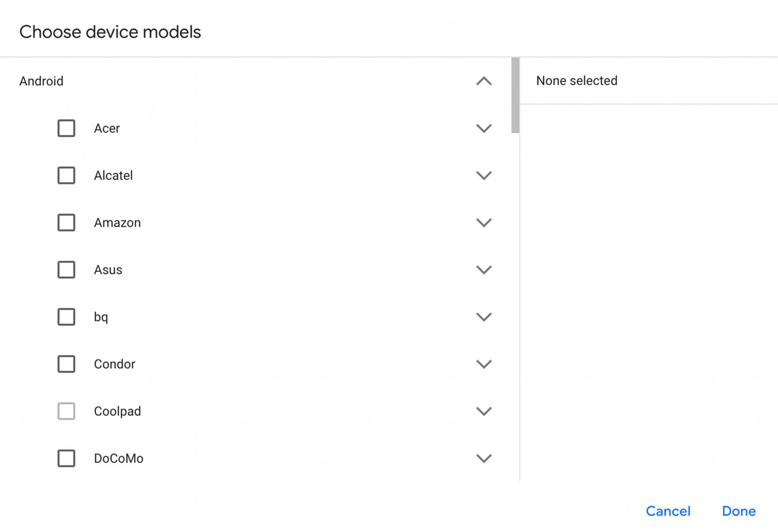Click the Acer brand label
The image size is (778, 532).
coord(107,128)
